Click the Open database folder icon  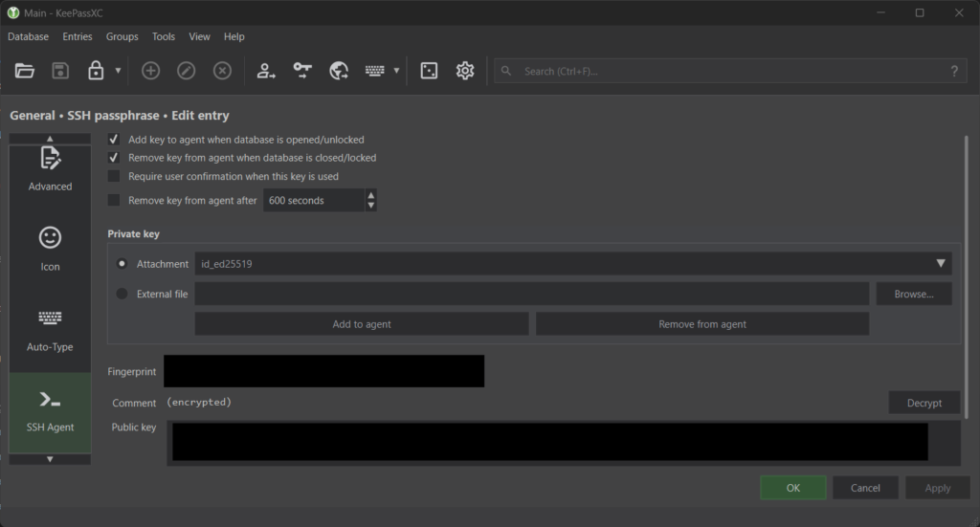(x=24, y=71)
